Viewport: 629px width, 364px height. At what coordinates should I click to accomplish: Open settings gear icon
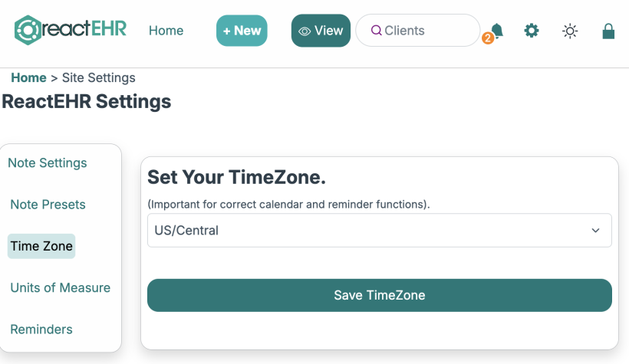pos(532,31)
